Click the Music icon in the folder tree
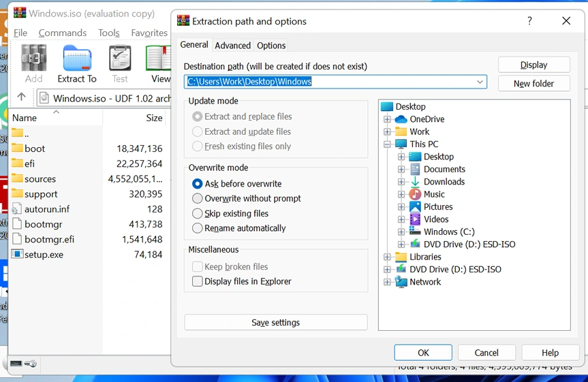 coord(415,194)
